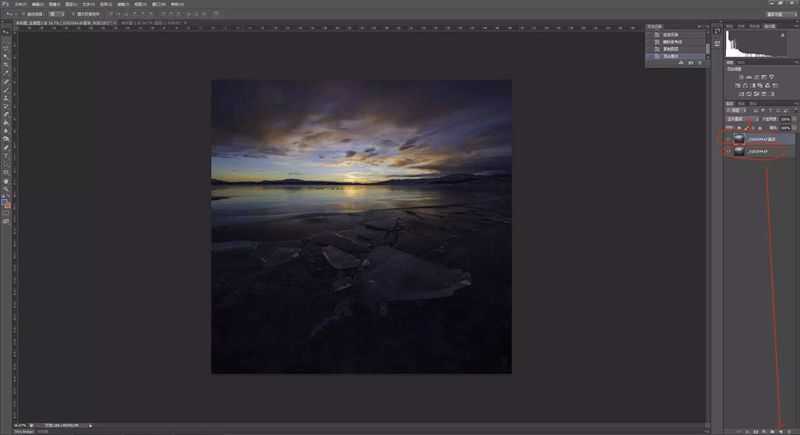Expand the status bar info arrow

91,425
